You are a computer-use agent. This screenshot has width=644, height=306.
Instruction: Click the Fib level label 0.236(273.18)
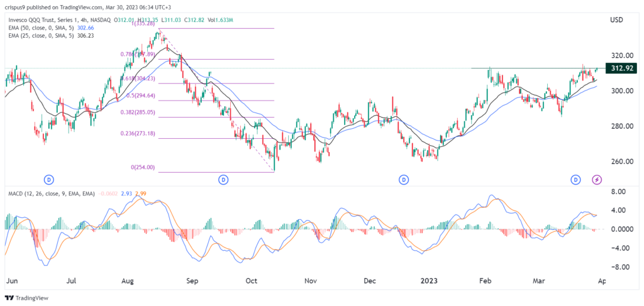click(137, 133)
